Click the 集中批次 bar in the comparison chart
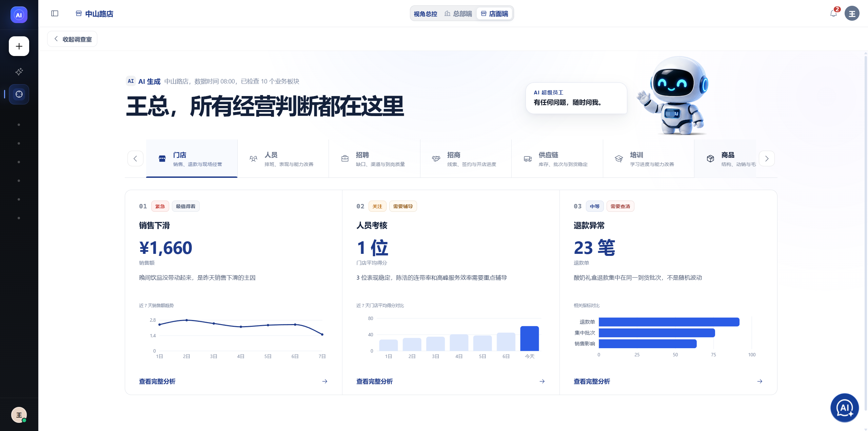868x431 pixels. [657, 333]
